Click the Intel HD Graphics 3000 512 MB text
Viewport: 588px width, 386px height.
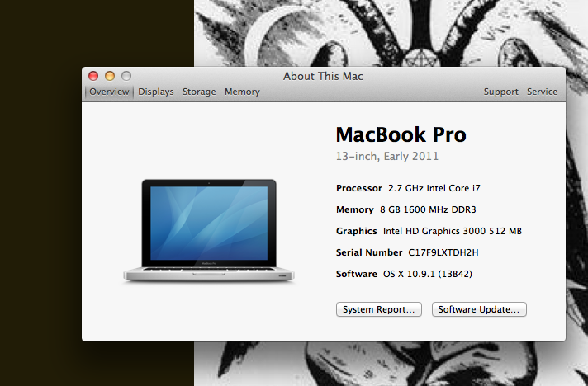(453, 231)
